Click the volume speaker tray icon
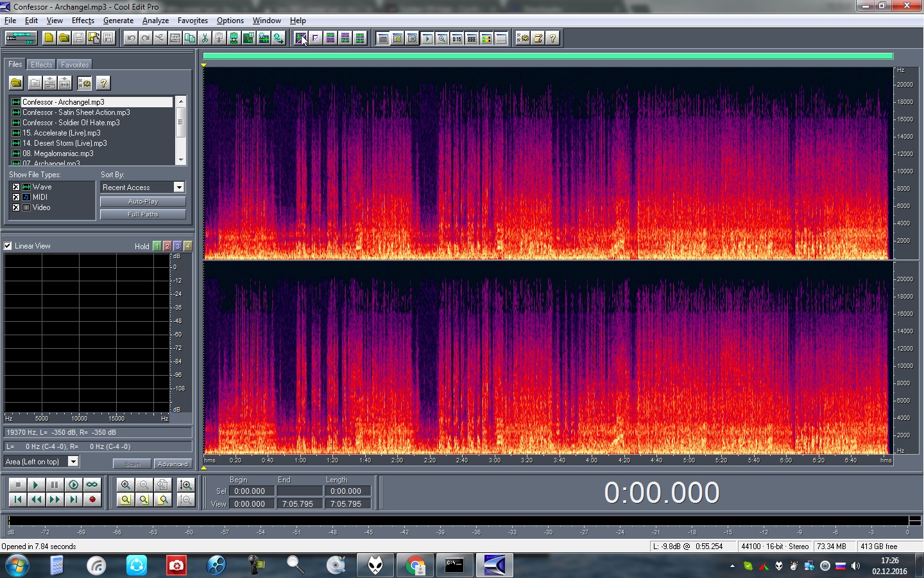 (855, 566)
